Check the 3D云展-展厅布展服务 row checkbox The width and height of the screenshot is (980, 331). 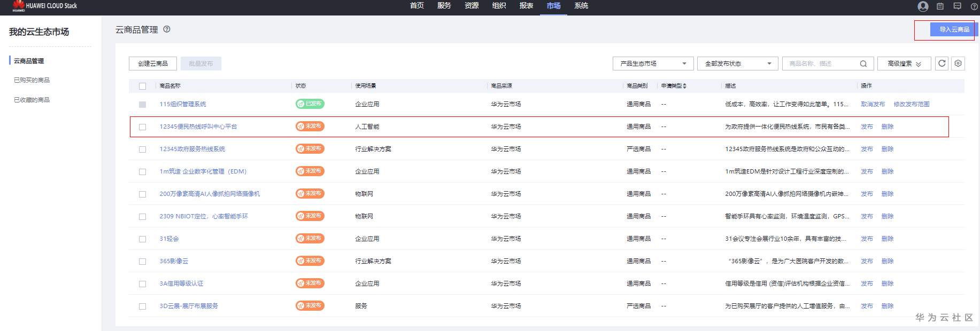142,306
